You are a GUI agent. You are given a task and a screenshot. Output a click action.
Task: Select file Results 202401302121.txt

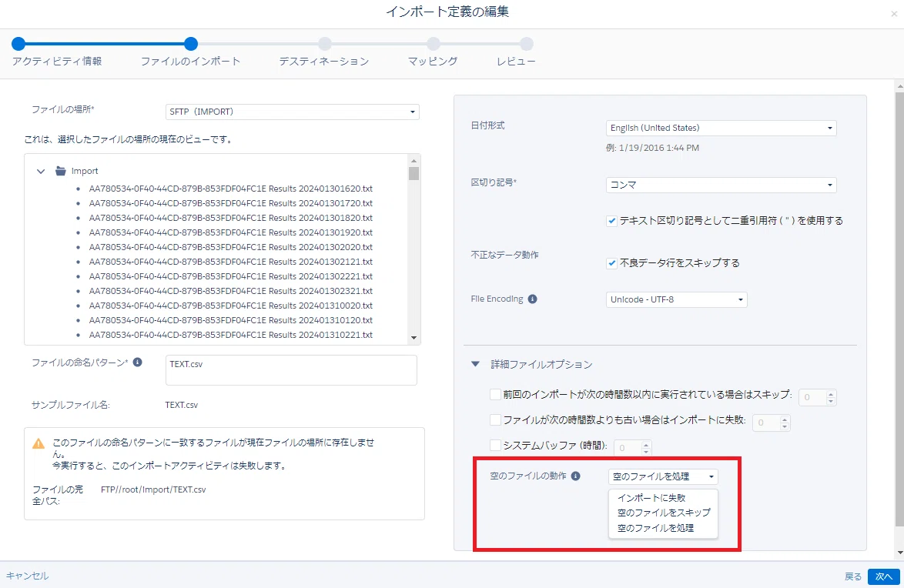point(230,262)
